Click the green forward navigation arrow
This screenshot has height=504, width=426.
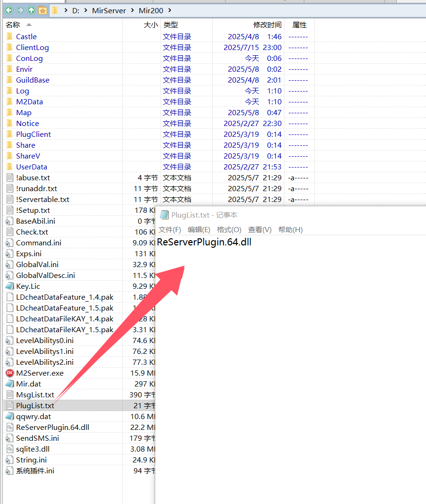click(x=20, y=10)
